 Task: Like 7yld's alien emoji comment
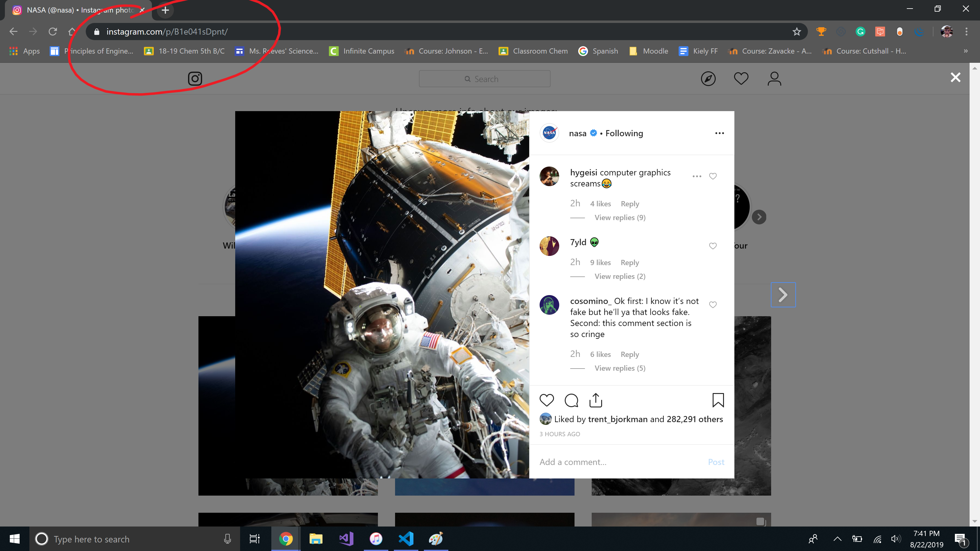(x=713, y=246)
